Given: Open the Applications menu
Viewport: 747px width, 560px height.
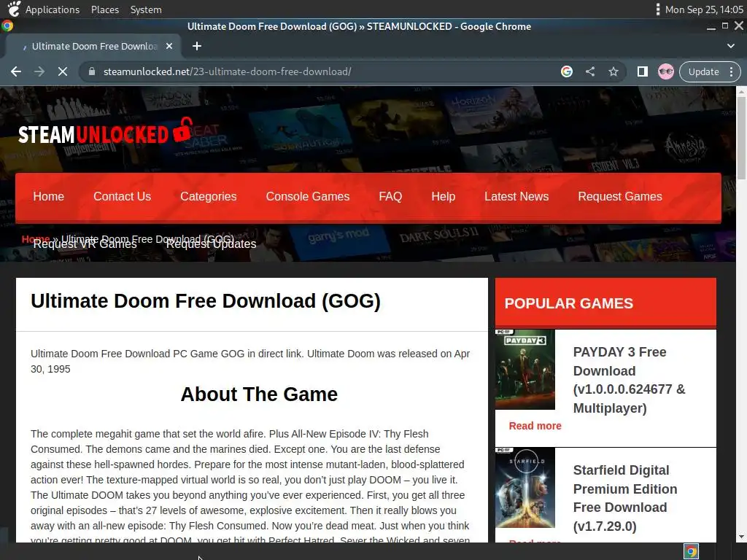Looking at the screenshot, I should pos(53,9).
